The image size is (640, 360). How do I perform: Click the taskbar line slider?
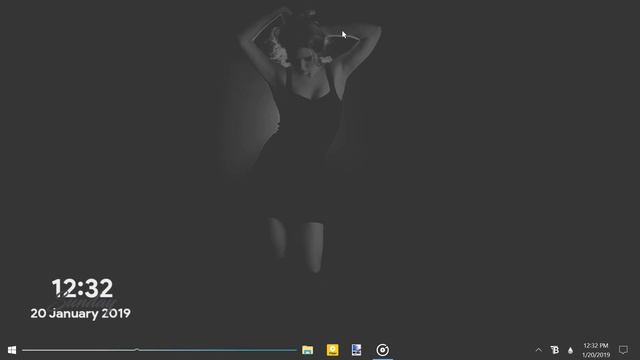point(159,350)
